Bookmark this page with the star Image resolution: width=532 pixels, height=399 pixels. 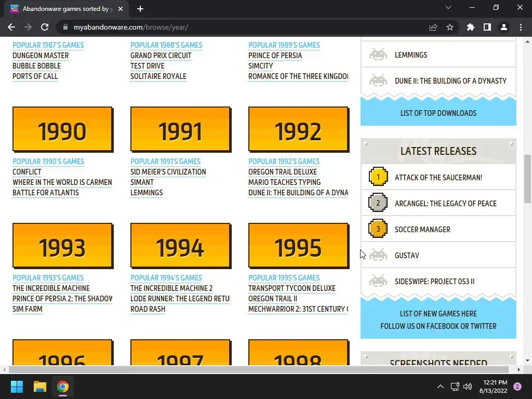[450, 27]
